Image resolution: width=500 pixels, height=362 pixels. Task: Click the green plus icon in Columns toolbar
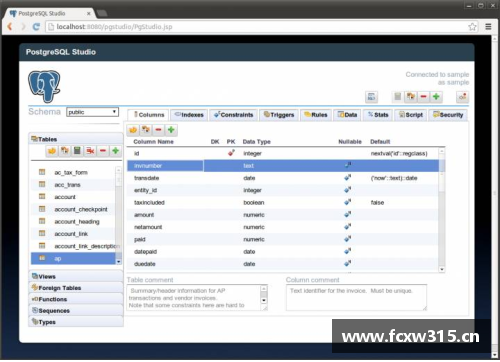[171, 130]
